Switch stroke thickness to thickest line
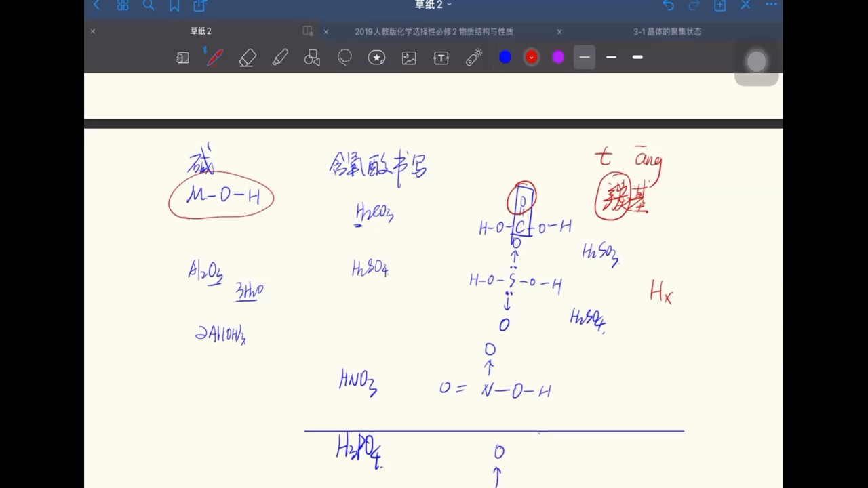The image size is (868, 488). pyautogui.click(x=637, y=57)
